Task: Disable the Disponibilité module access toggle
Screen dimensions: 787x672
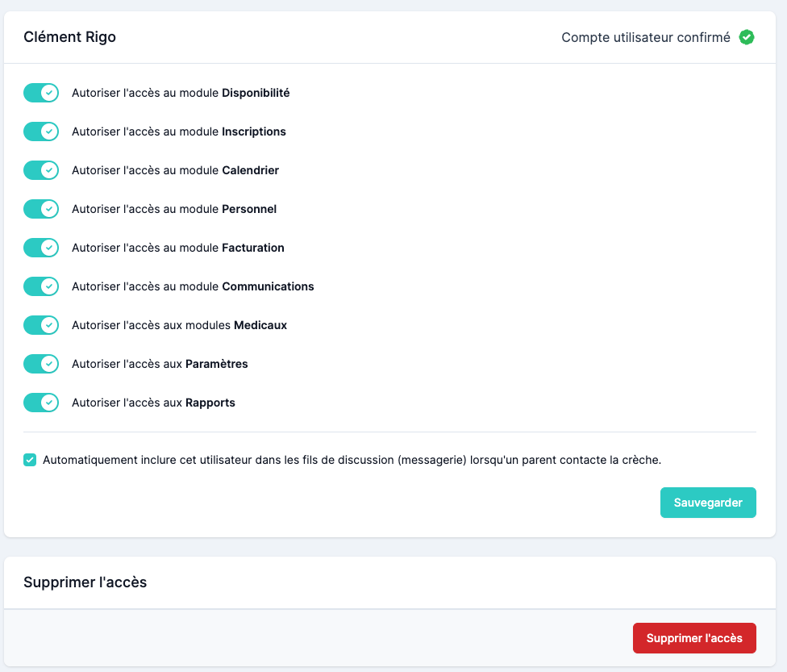Action: coord(41,93)
